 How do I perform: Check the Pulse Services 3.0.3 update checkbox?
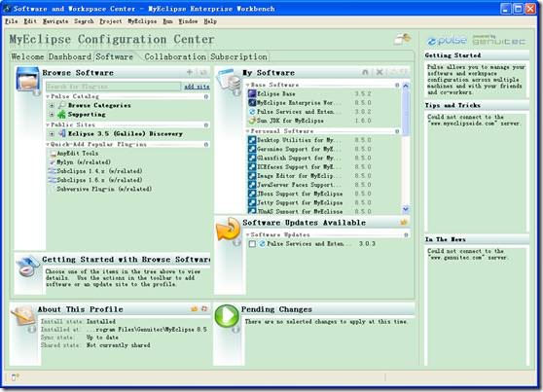click(252, 244)
